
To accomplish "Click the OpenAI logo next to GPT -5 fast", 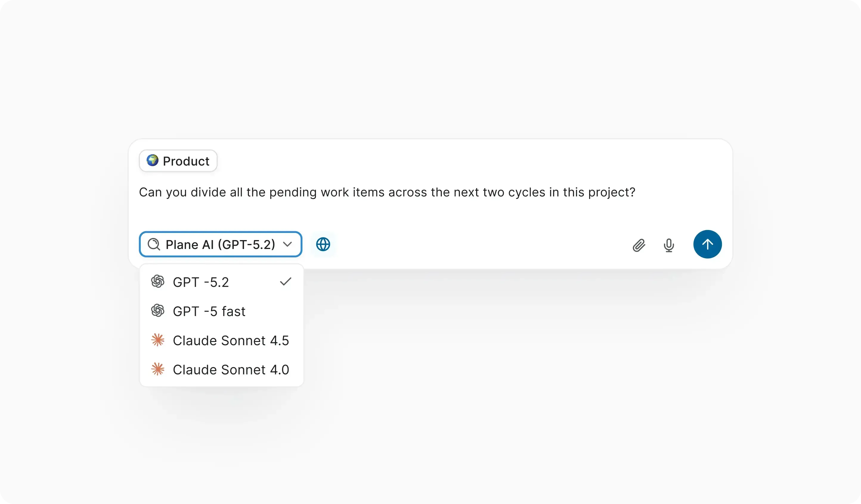I will [x=158, y=311].
